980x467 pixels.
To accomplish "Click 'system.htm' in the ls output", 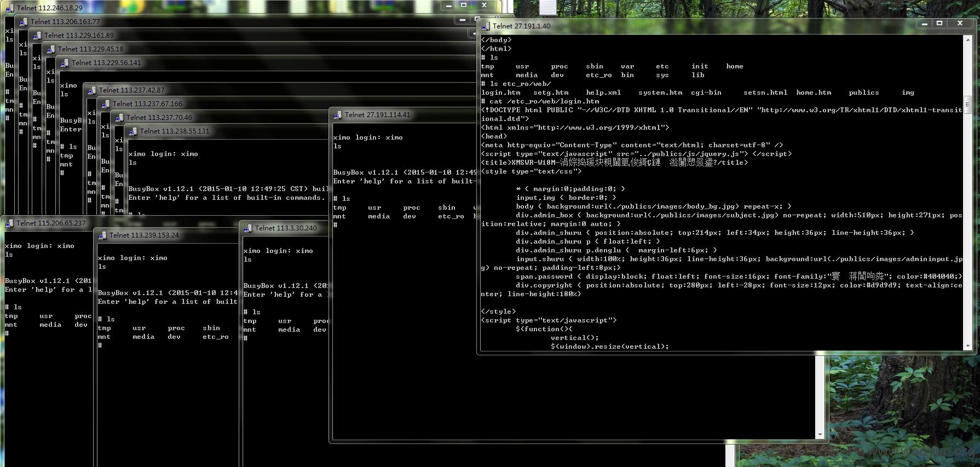I will pos(660,93).
